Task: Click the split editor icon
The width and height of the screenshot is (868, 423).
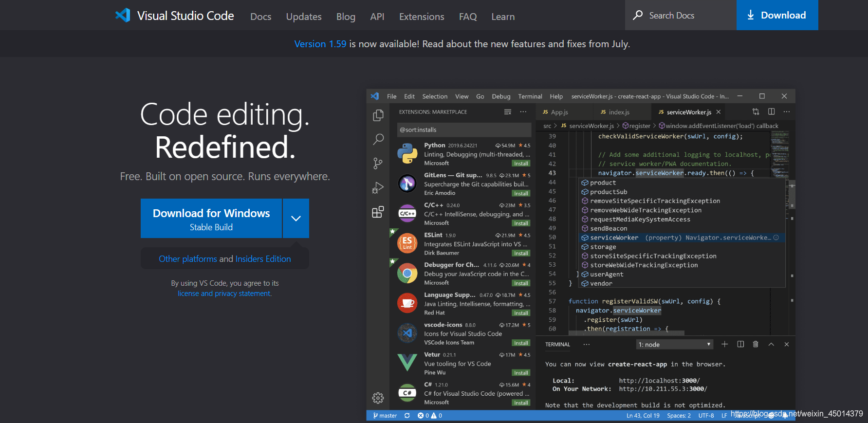Action: pyautogui.click(x=771, y=111)
